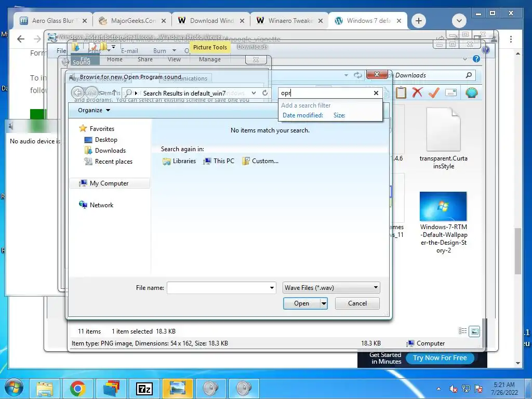Close the MajorGeeks.Com tab
The image size is (532, 399).
164,21
